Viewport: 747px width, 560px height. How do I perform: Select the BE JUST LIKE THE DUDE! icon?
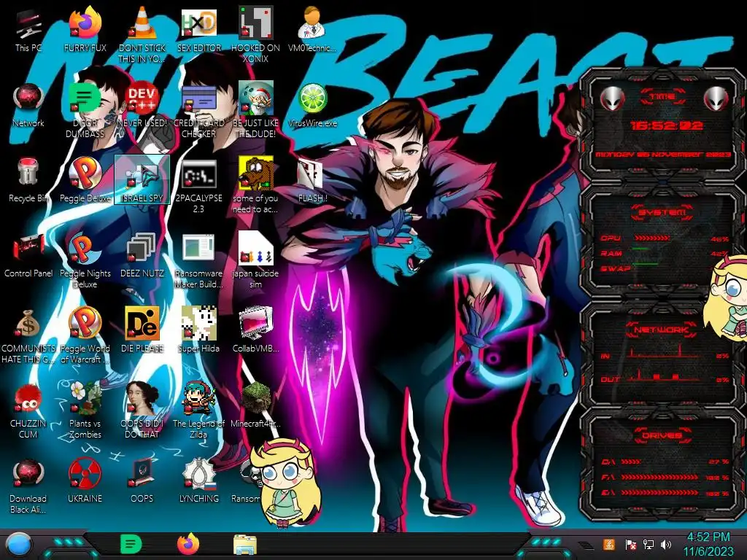[256, 110]
